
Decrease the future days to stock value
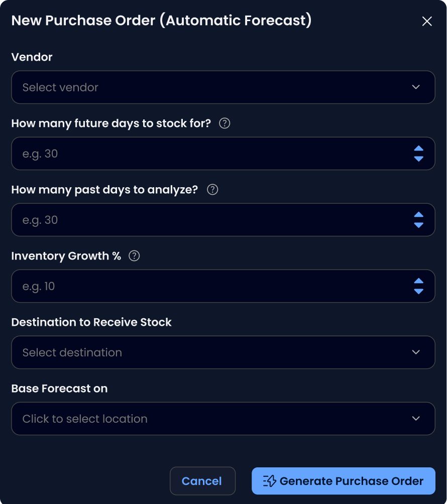pos(419,159)
